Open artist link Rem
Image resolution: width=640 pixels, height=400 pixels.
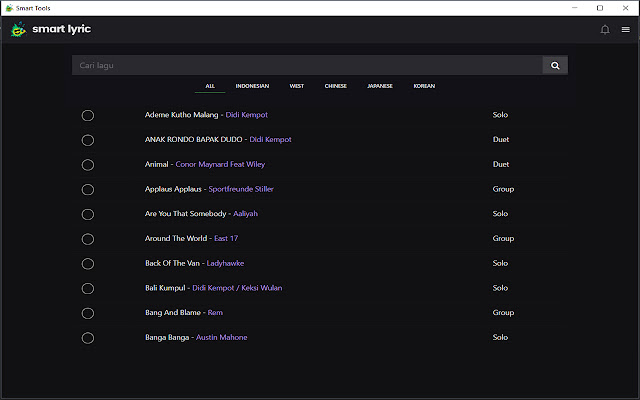coord(215,313)
